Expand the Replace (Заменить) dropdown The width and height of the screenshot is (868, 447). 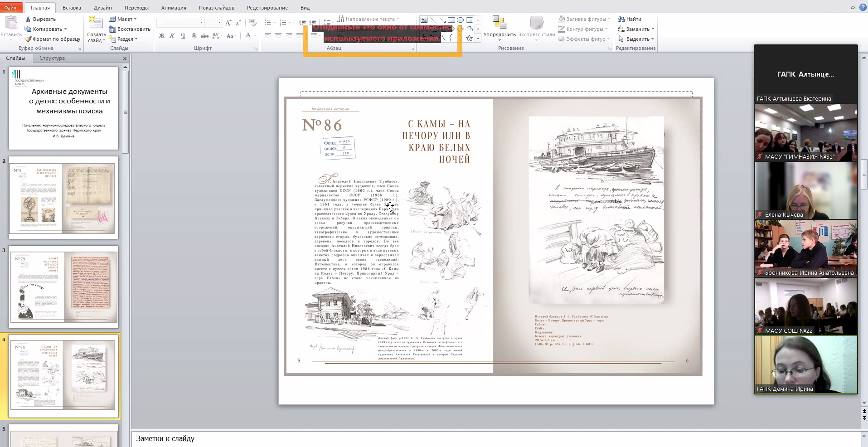[653, 29]
